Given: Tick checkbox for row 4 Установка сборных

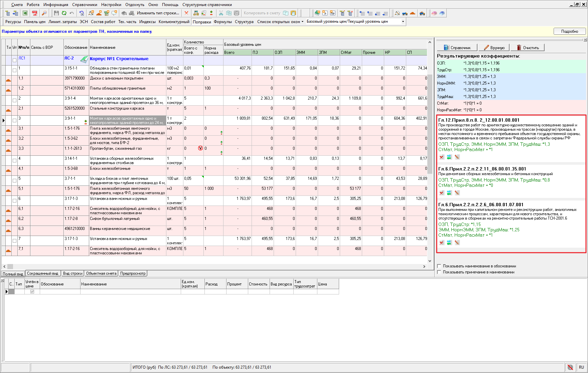Looking at the screenshot, I should click(x=14, y=161).
